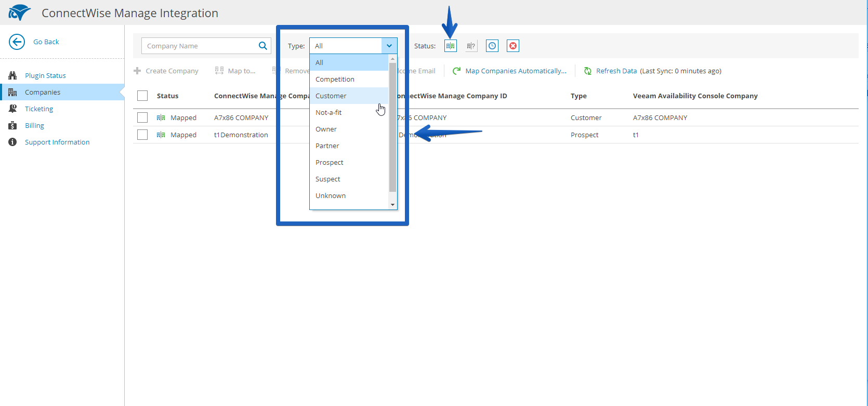Click the t1Demonstration name cell
This screenshot has height=406, width=868.
pyautogui.click(x=241, y=135)
